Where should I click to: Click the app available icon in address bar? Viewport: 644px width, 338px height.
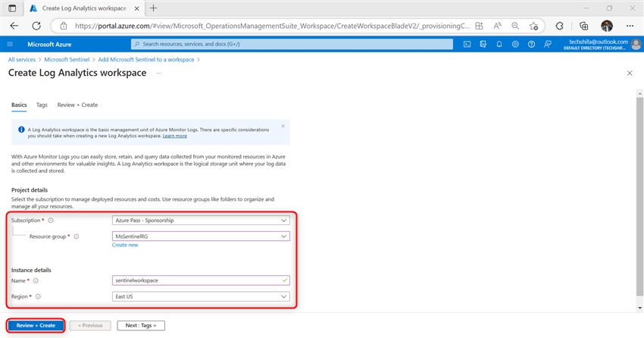pyautogui.click(x=479, y=26)
